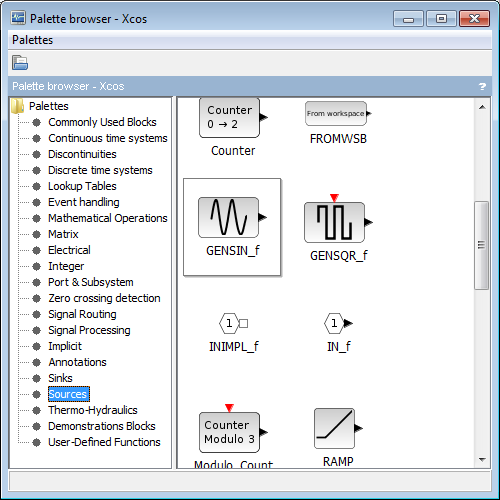Select the Signal Processing palette
Image resolution: width=500 pixels, height=500 pixels.
tap(89, 330)
